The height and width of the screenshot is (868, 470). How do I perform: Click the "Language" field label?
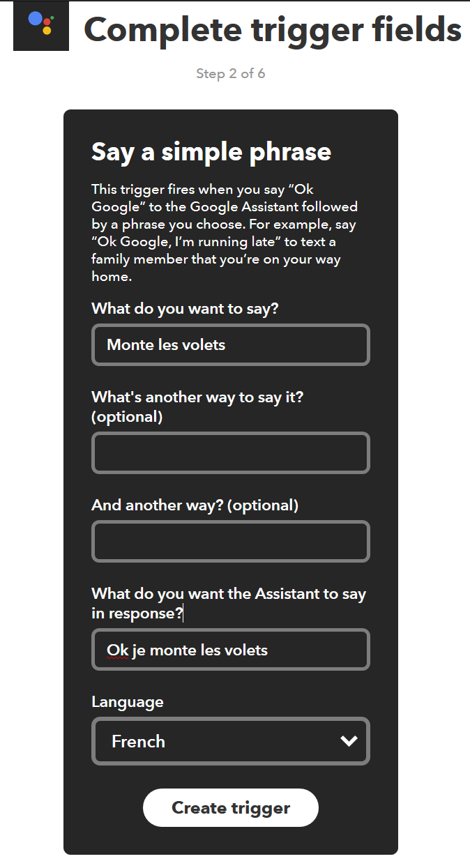pos(128,701)
